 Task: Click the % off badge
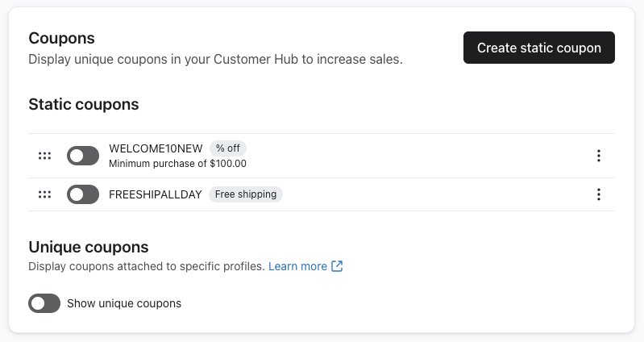pos(228,148)
